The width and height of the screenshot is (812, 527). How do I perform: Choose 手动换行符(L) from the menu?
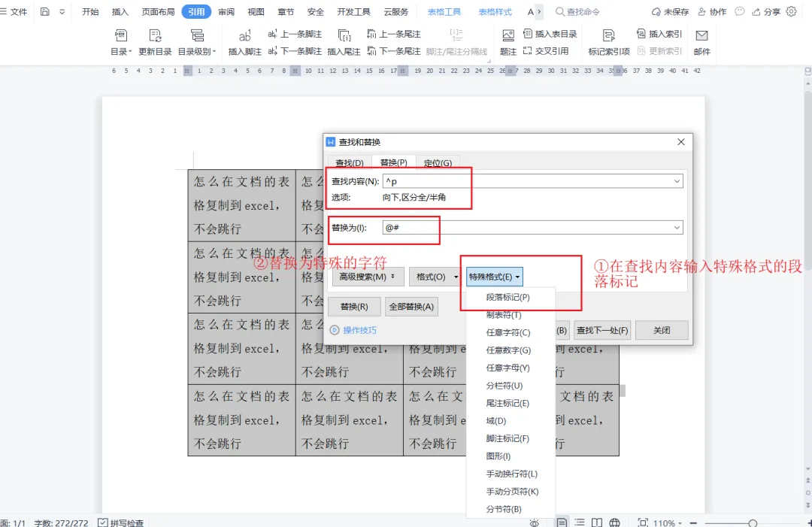pos(511,474)
